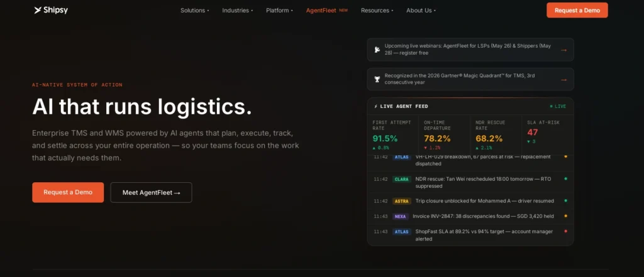
Task: Click Meet AgentFleet button
Action: (151, 192)
